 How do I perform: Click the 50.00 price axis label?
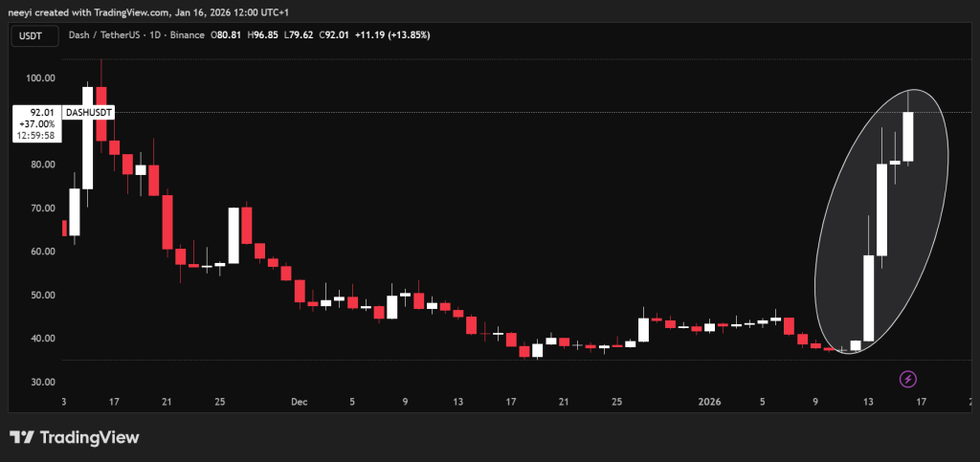point(43,295)
